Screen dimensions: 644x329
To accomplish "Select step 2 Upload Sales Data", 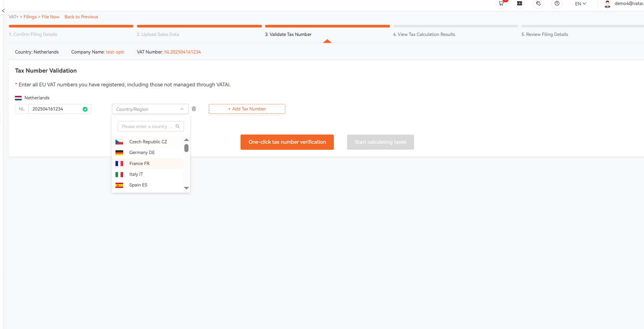I will tap(158, 34).
